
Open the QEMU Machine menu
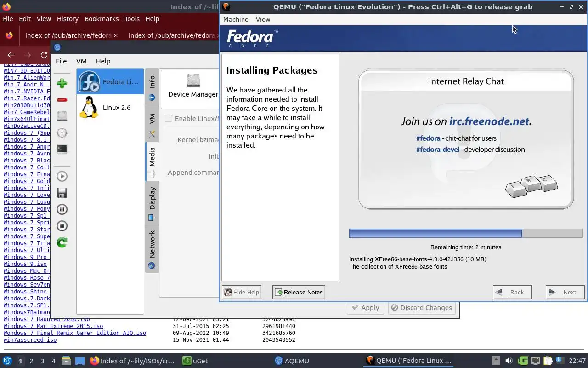click(x=236, y=19)
